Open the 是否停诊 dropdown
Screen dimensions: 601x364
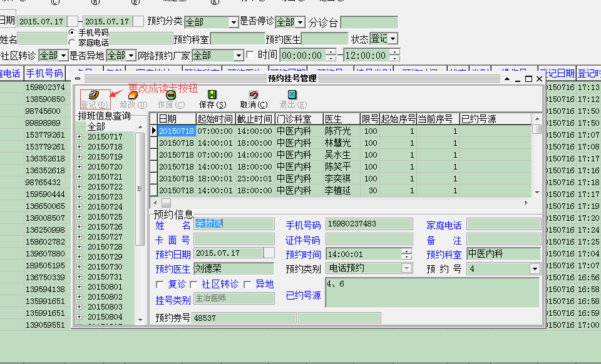(x=300, y=23)
